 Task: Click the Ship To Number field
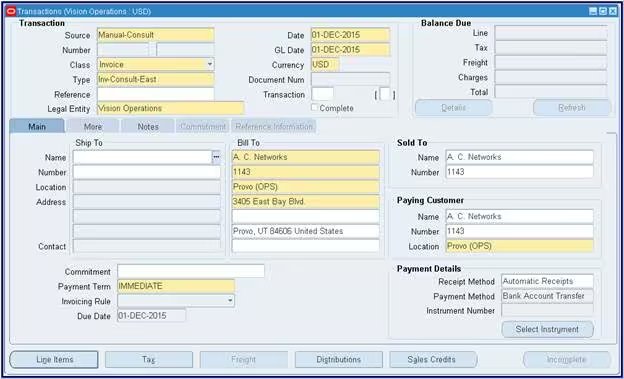tap(146, 172)
